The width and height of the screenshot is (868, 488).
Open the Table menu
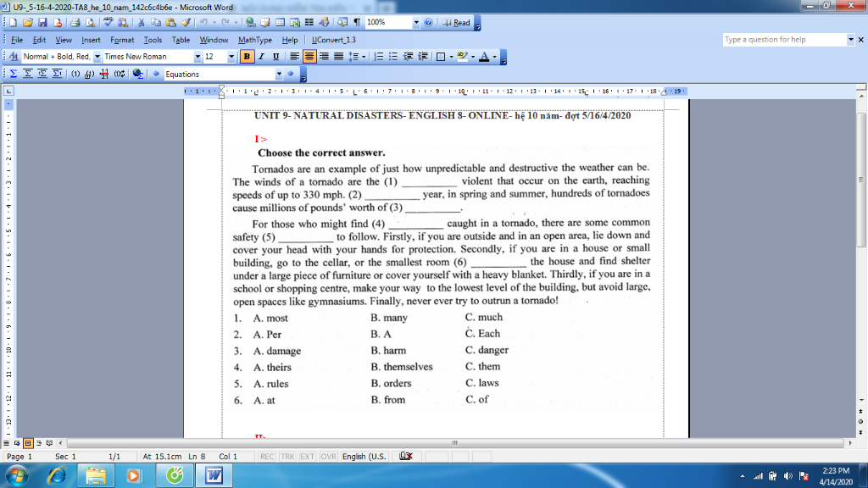point(181,40)
